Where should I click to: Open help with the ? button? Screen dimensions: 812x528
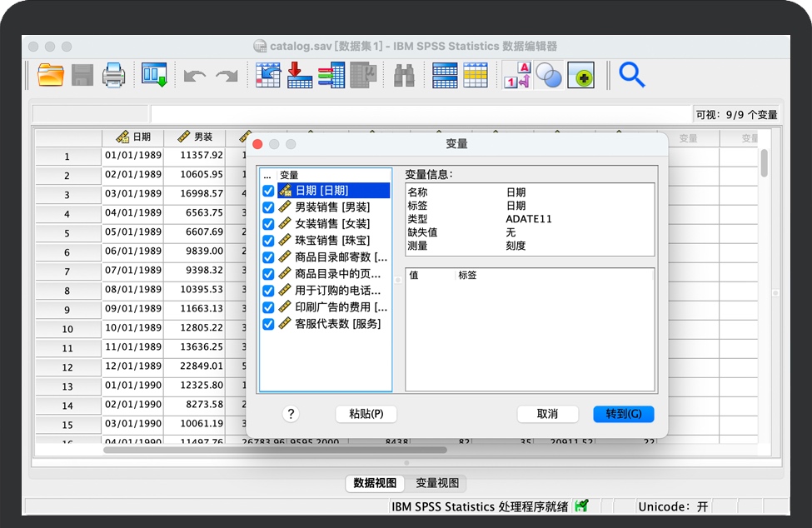click(291, 414)
